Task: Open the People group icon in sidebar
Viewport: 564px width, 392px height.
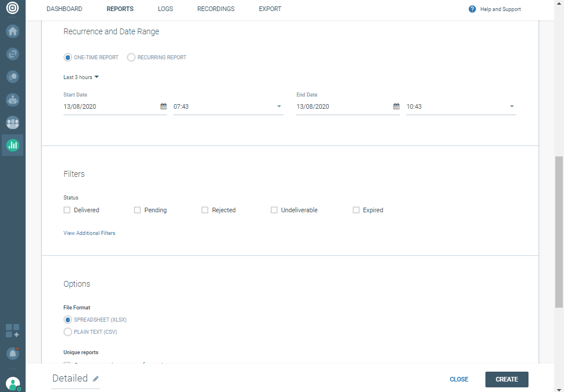Action: coord(12,122)
